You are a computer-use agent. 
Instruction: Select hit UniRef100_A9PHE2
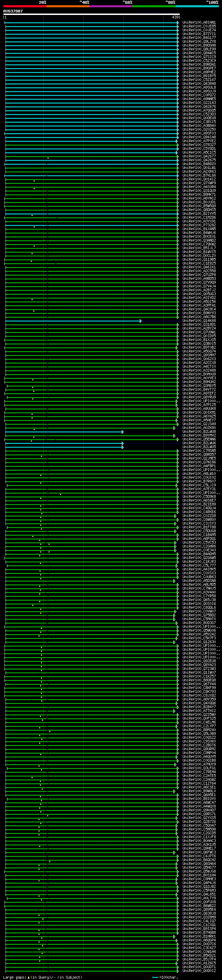click(199, 72)
